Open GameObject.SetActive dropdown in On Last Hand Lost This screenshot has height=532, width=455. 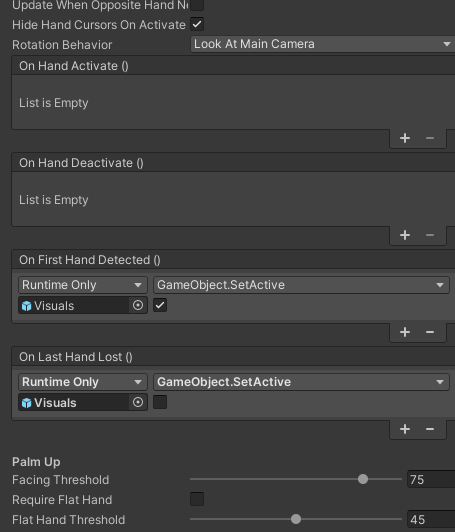click(x=301, y=382)
